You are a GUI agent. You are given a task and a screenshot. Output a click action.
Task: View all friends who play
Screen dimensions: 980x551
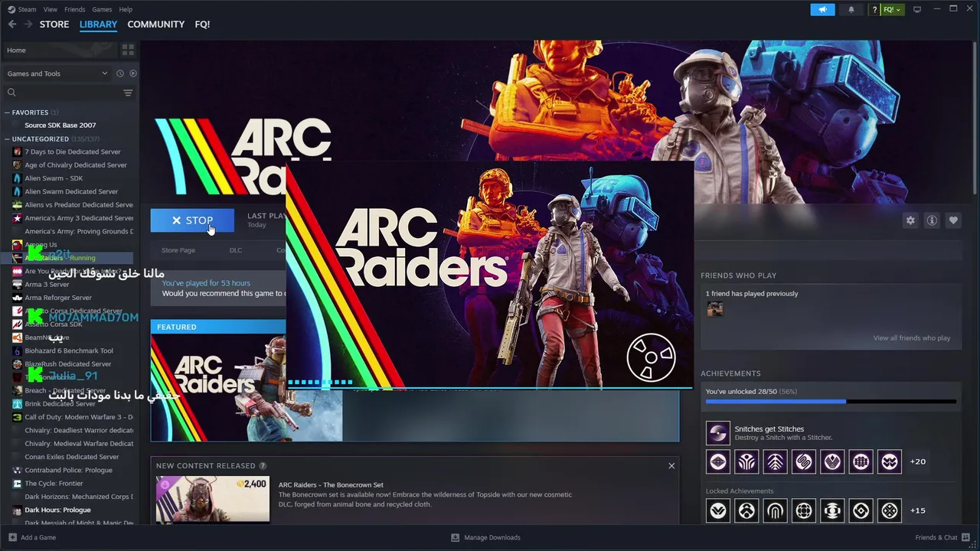pyautogui.click(x=911, y=338)
